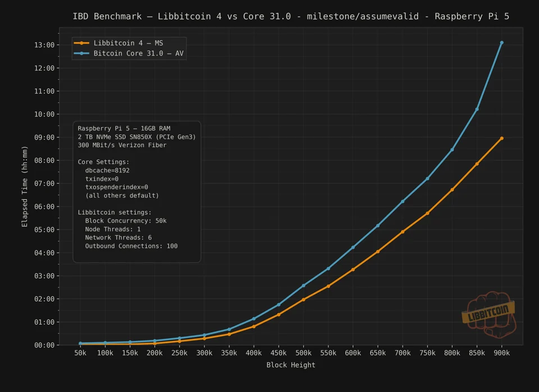The image size is (539, 392).
Task: Click the orange Libbitcoin data point at 600k
Action: [x=353, y=270]
